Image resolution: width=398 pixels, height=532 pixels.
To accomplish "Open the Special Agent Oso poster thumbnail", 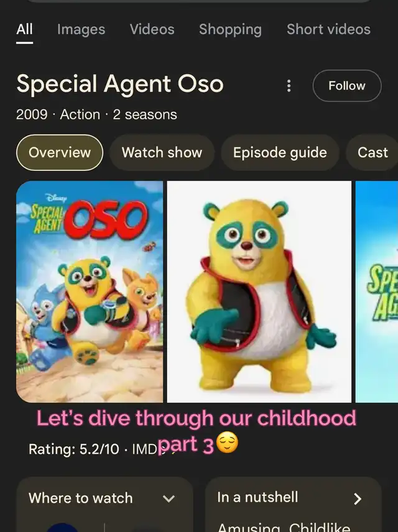I will [x=90, y=291].
